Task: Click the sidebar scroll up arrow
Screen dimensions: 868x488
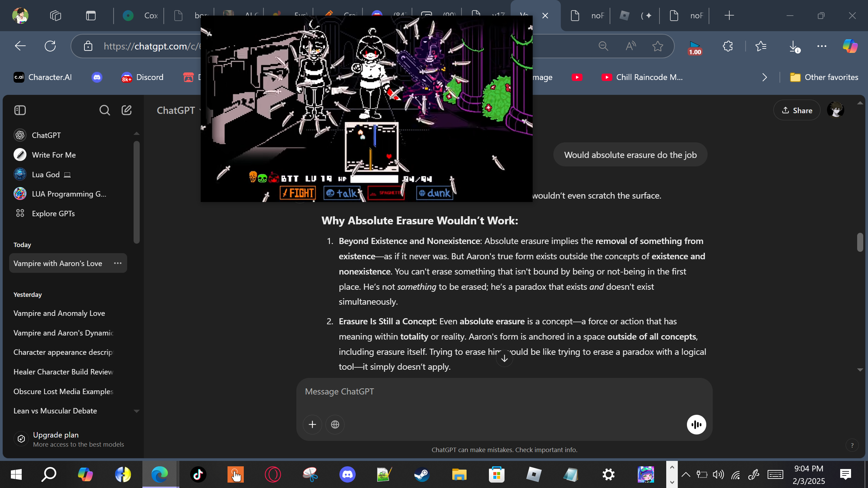Action: point(137,134)
